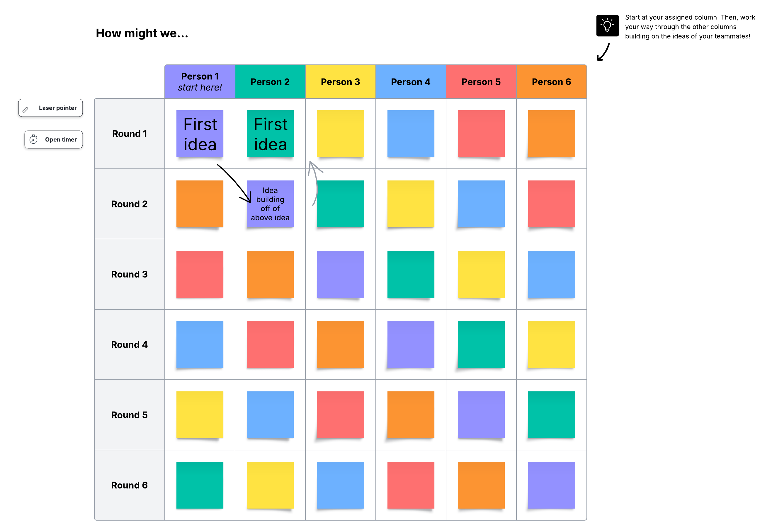Screen dimensions: 772x532
Task: Open the timer
Action: click(53, 139)
